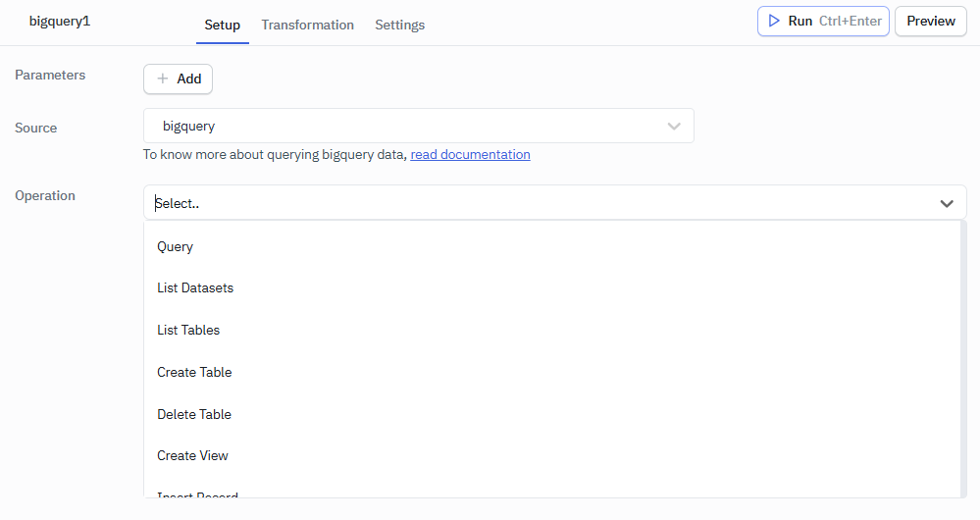
Task: Choose the List Datasets operation
Action: [x=195, y=288]
